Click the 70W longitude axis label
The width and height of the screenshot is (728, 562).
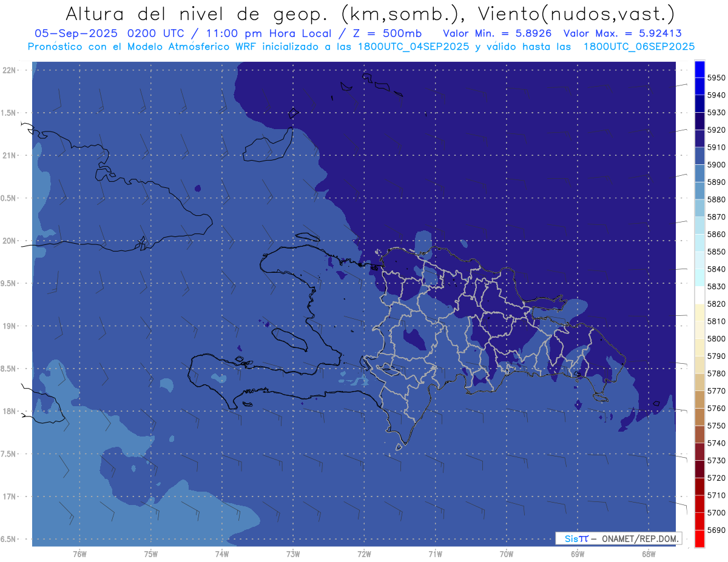coord(507,554)
